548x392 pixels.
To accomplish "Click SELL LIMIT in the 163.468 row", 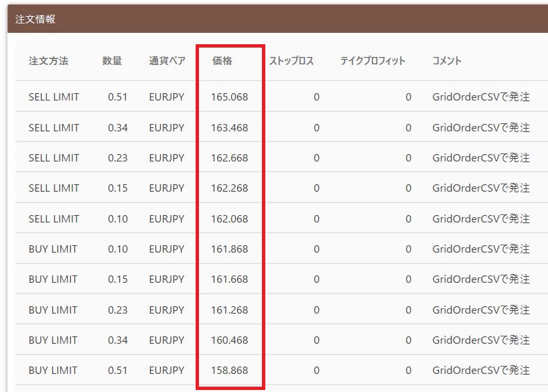I will click(54, 127).
